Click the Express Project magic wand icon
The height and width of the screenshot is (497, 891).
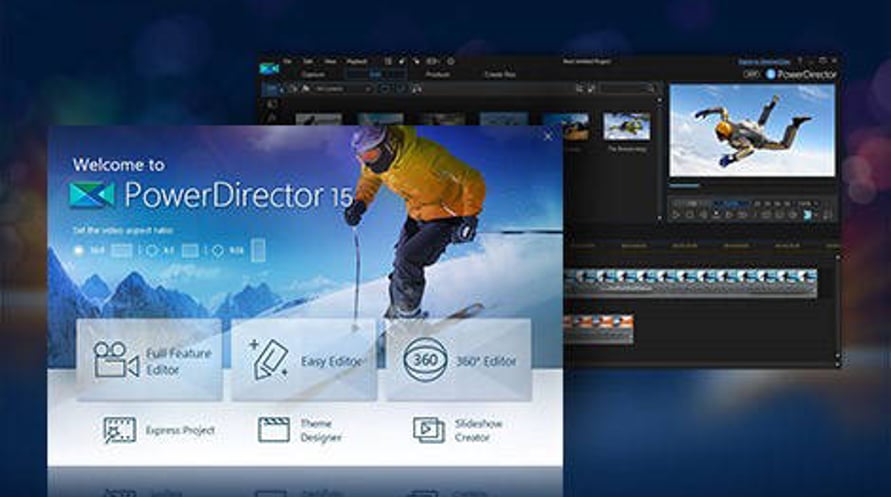click(119, 430)
